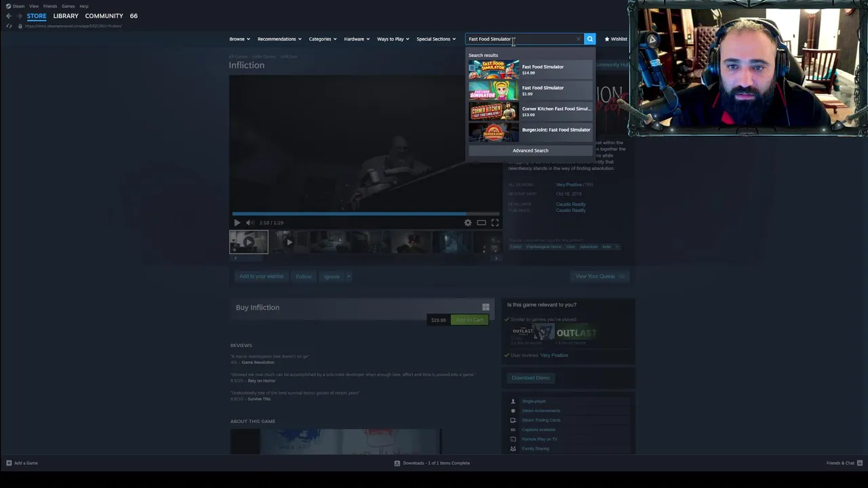The image size is (868, 488).
Task: Expand the Recommendations dropdown
Action: 279,39
